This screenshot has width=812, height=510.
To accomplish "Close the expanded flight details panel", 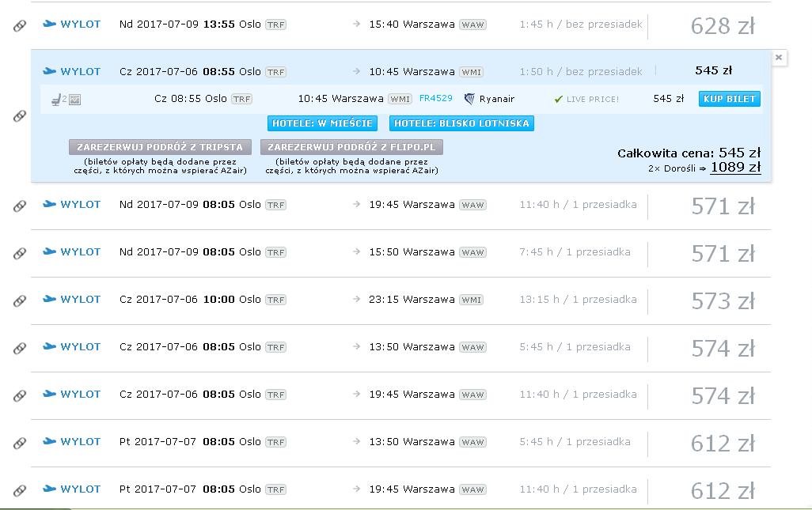I will [778, 58].
